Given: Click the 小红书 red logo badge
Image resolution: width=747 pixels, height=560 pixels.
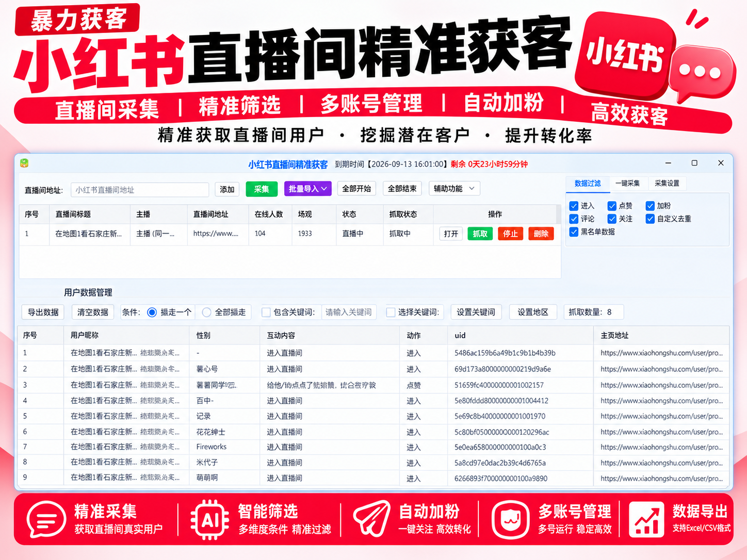Looking at the screenshot, I should 625,55.
